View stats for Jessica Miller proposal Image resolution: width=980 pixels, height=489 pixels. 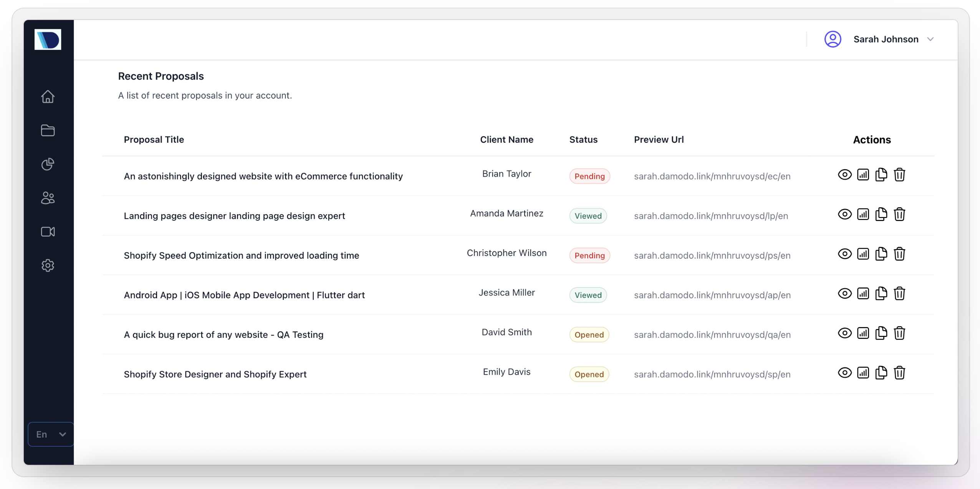863,294
